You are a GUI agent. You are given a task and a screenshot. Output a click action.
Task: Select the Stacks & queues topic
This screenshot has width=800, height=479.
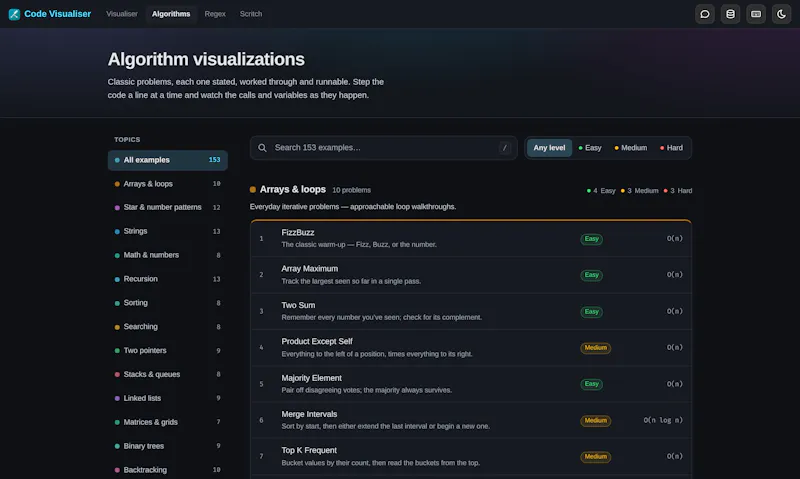pyautogui.click(x=167, y=374)
